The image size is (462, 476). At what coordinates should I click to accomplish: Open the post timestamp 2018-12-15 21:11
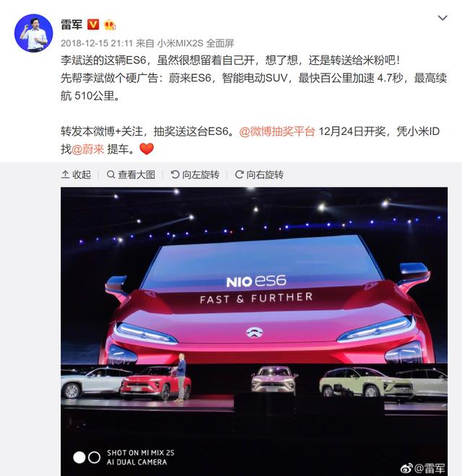coord(97,43)
